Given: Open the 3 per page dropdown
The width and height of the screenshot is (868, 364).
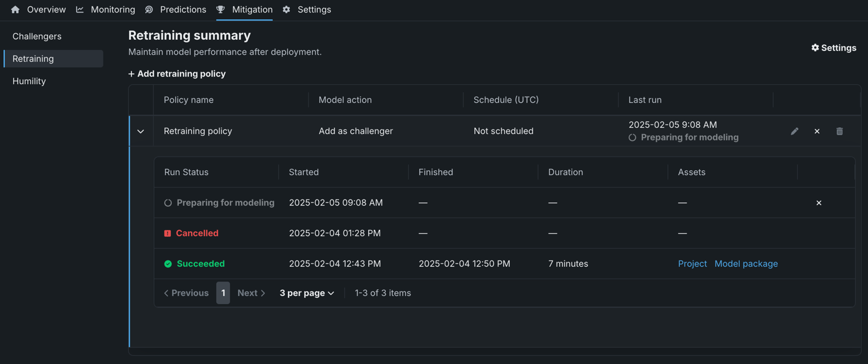Looking at the screenshot, I should point(307,293).
